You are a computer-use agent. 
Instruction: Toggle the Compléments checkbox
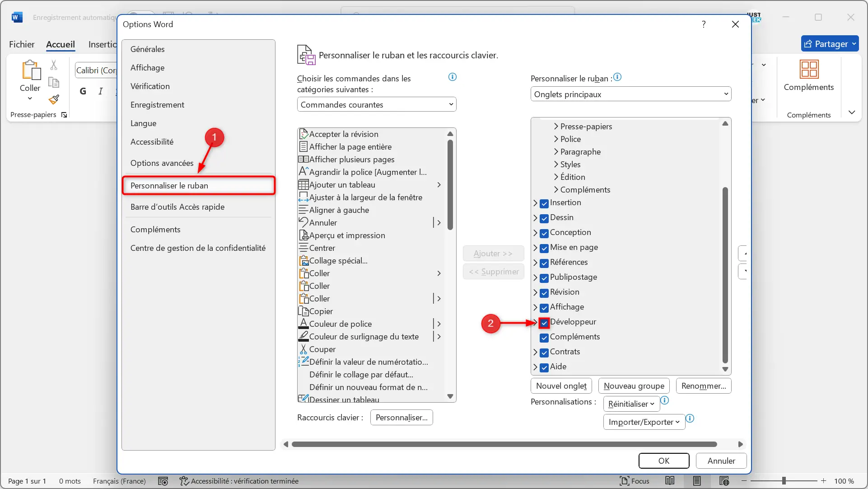click(544, 338)
